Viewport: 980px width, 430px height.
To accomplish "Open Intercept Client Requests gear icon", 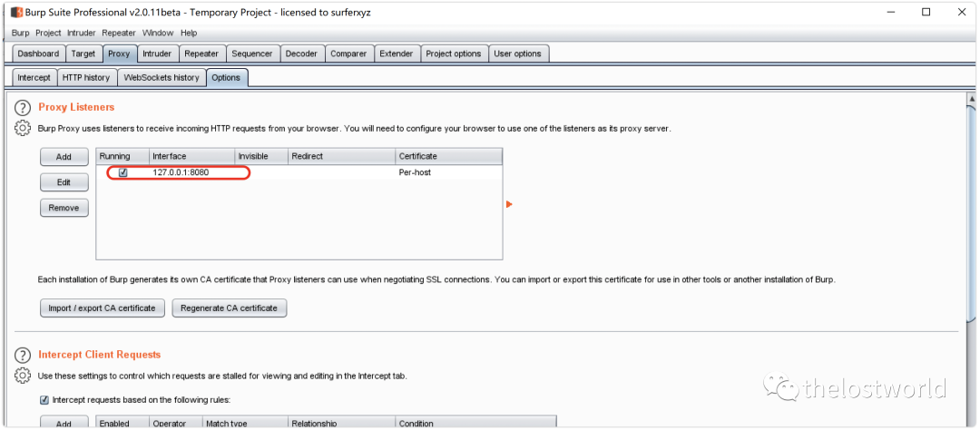I will 23,376.
